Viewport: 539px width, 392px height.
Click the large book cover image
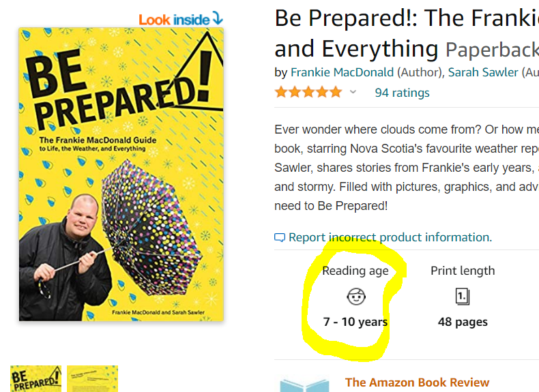pos(121,174)
